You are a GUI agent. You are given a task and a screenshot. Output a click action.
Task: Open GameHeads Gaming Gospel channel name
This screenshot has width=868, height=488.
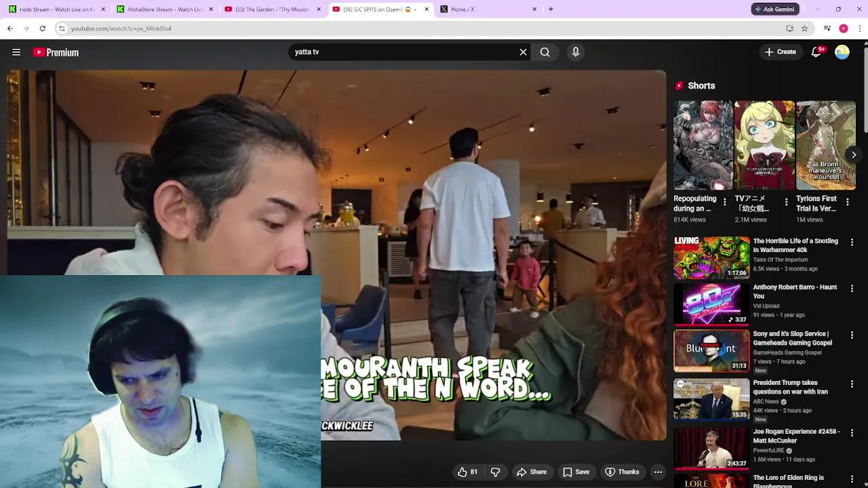787,352
